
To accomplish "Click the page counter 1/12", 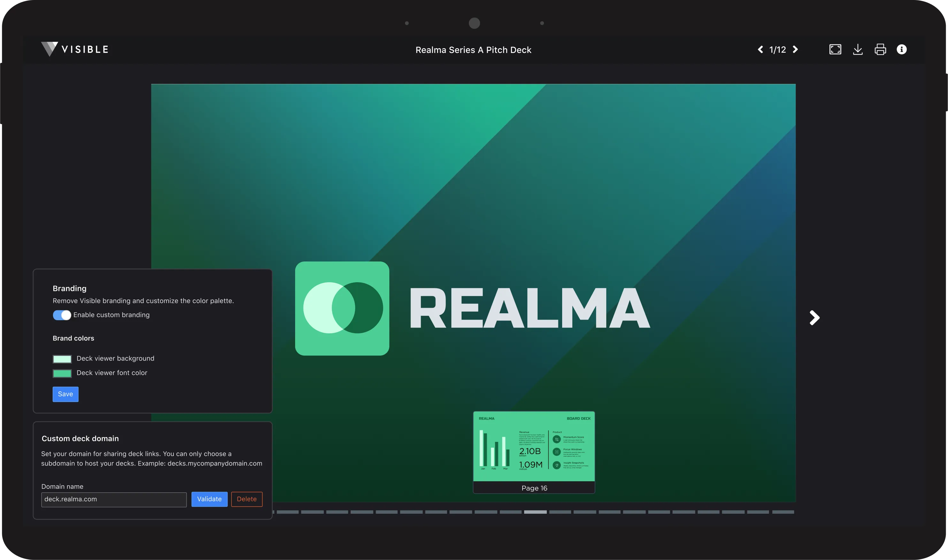I will click(777, 50).
